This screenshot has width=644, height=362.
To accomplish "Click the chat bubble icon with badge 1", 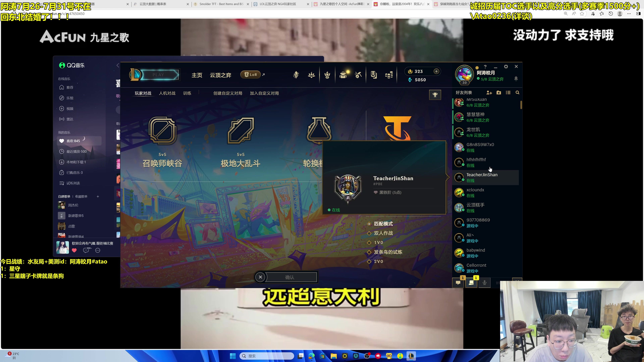I will click(458, 283).
